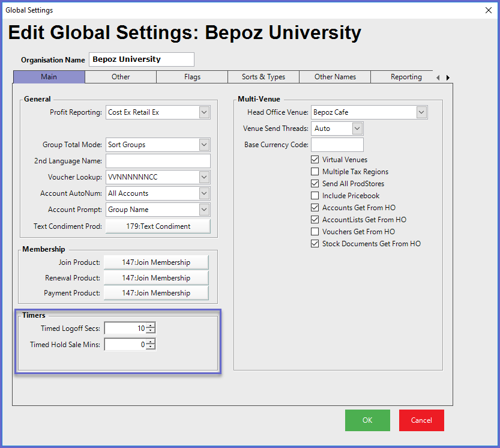This screenshot has height=448, width=500.
Task: Decrease Timed Logoff Secs using down arrow
Action: point(150,331)
